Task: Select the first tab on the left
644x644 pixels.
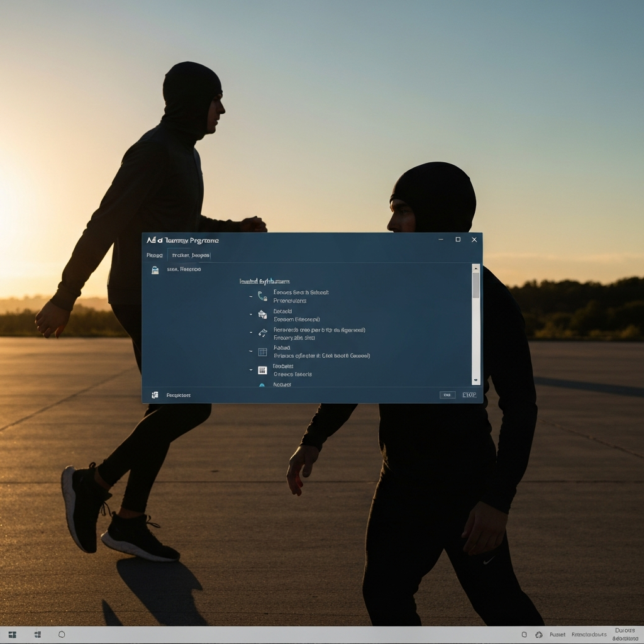Action: (x=154, y=255)
